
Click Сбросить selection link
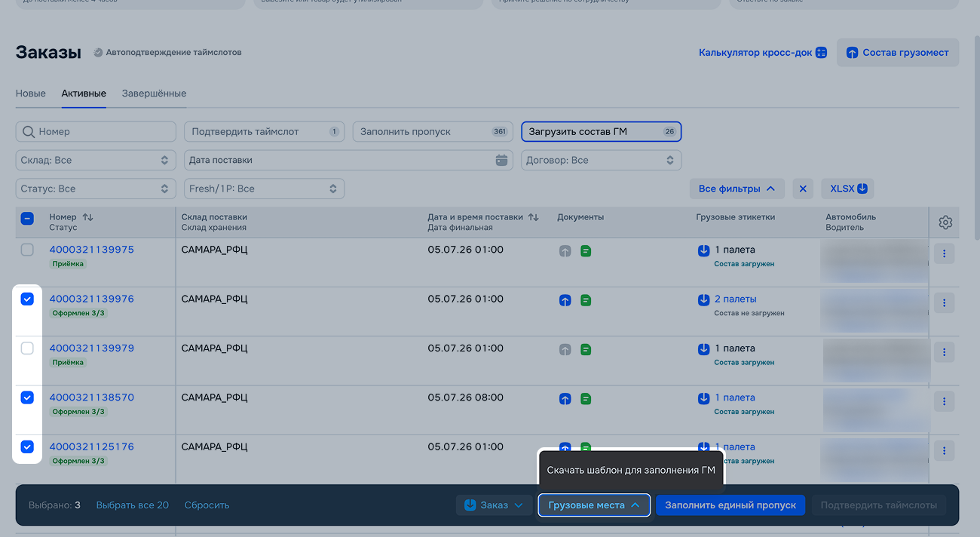207,505
